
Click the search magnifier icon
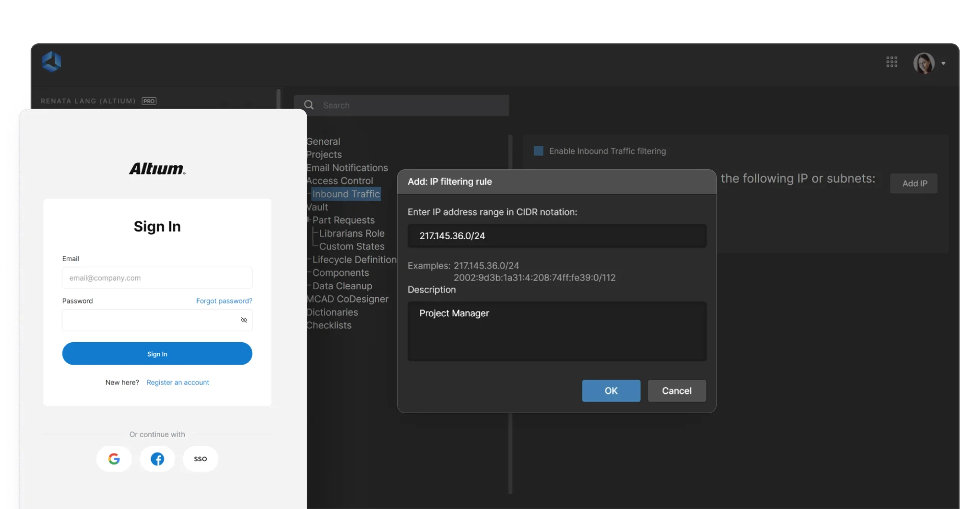click(x=309, y=105)
